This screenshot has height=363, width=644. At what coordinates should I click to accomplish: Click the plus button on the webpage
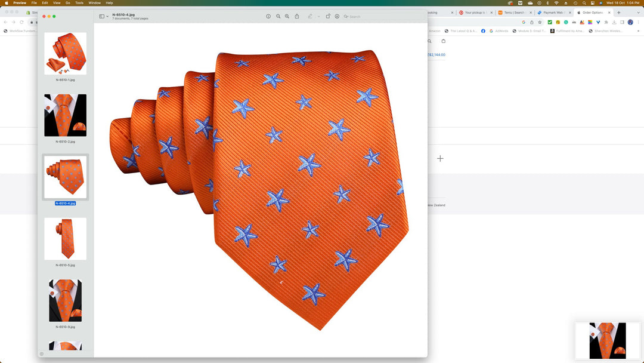[x=440, y=158]
